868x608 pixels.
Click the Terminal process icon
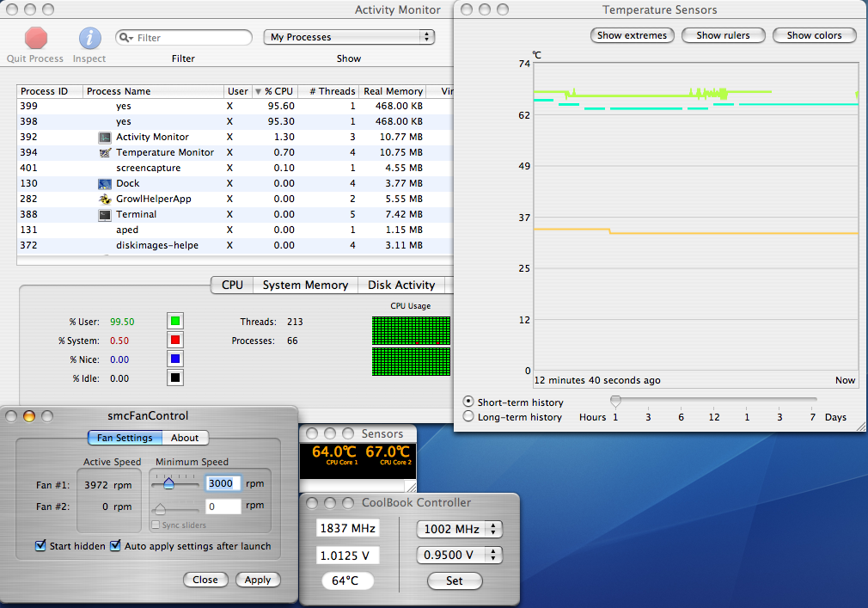point(105,215)
